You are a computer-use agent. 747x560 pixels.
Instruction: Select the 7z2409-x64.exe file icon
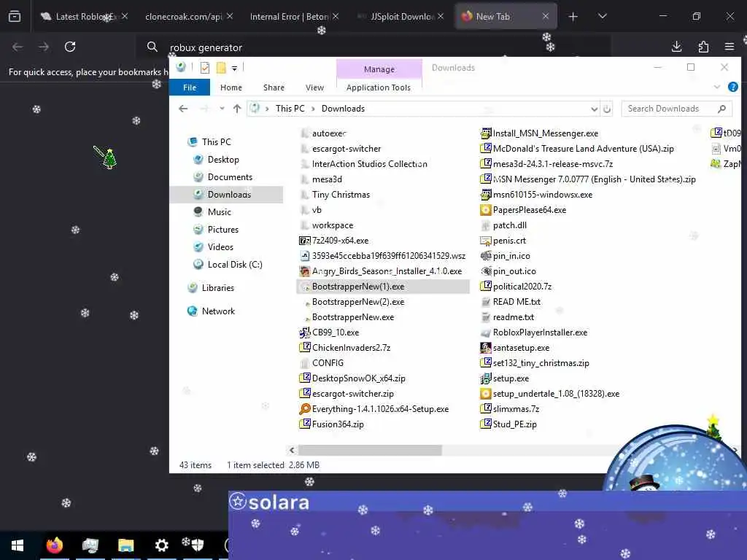(x=304, y=241)
